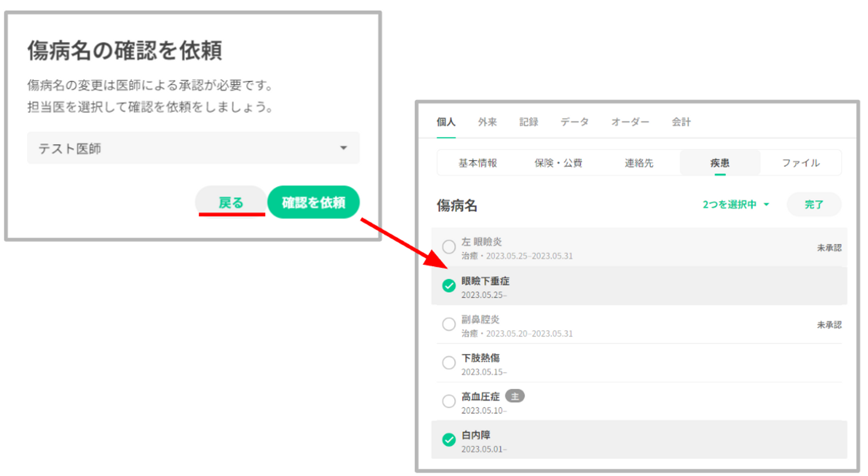Screen dimensions: 868x476
Task: Uncheck the 眼瞼下垂症 green checkmark
Action: 449,286
